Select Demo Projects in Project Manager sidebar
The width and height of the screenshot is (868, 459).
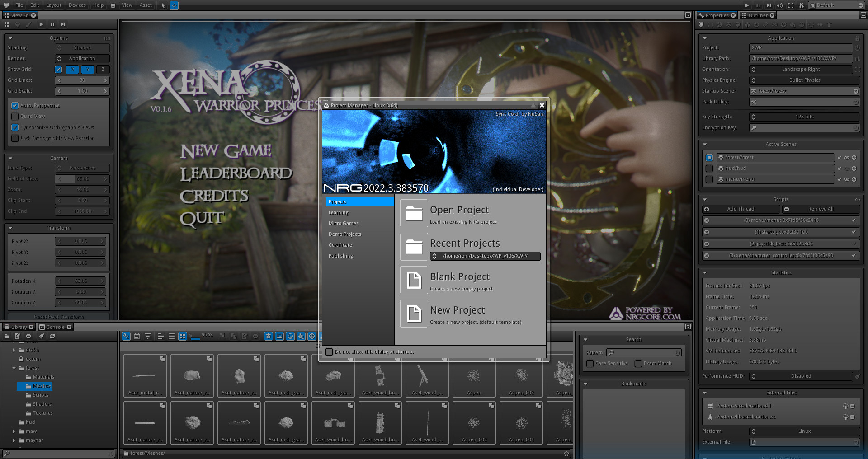345,234
